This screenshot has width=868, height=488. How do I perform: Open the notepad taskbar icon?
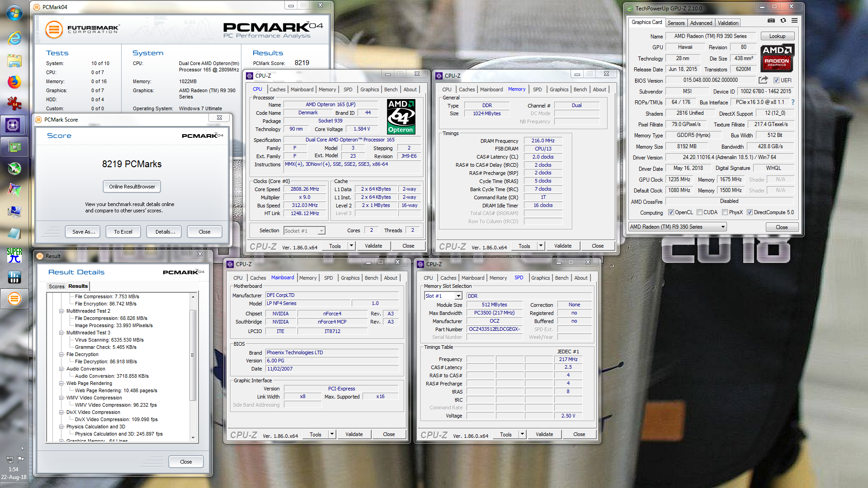14,233
